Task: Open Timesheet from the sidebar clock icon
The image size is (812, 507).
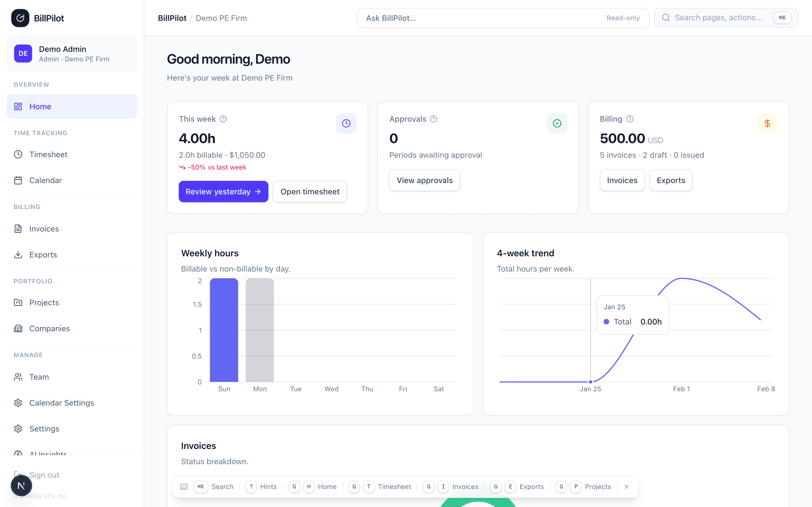Action: click(18, 154)
